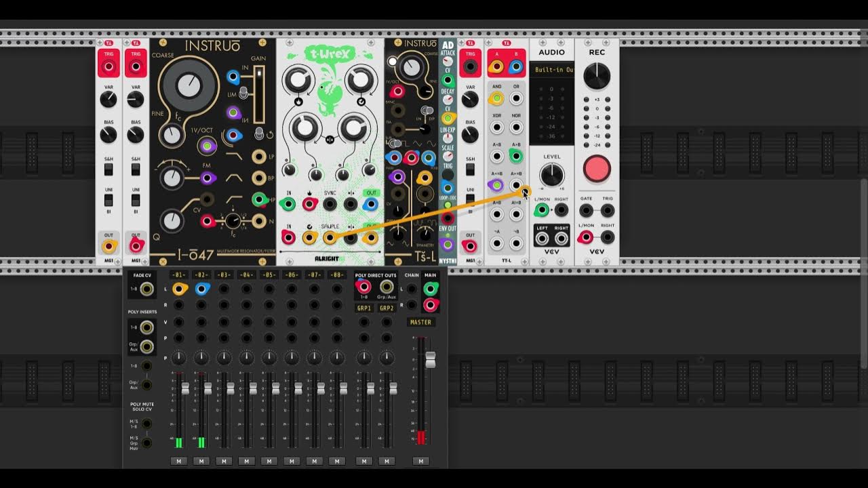Click the 1V/OCT input jack on I-ō47
868x488 pixels.
(x=207, y=146)
